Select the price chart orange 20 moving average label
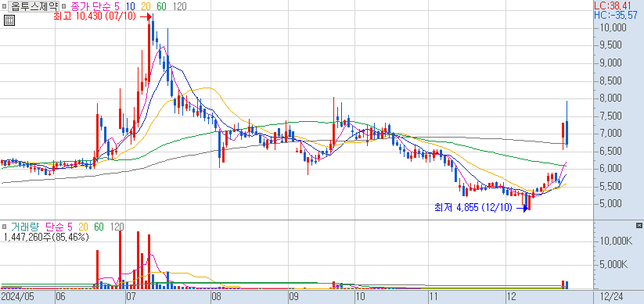Screen dimensions: 644x304 (x=146, y=6)
